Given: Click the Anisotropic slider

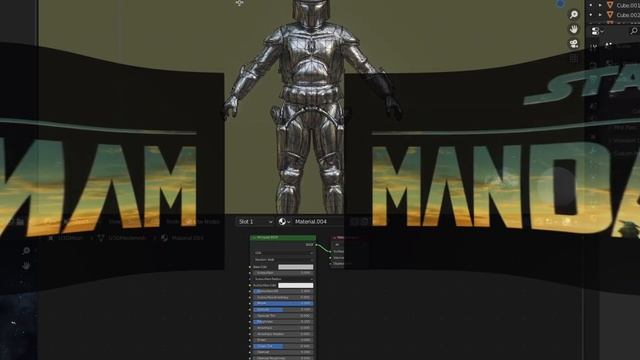Looking at the screenshot, I should pos(283,328).
